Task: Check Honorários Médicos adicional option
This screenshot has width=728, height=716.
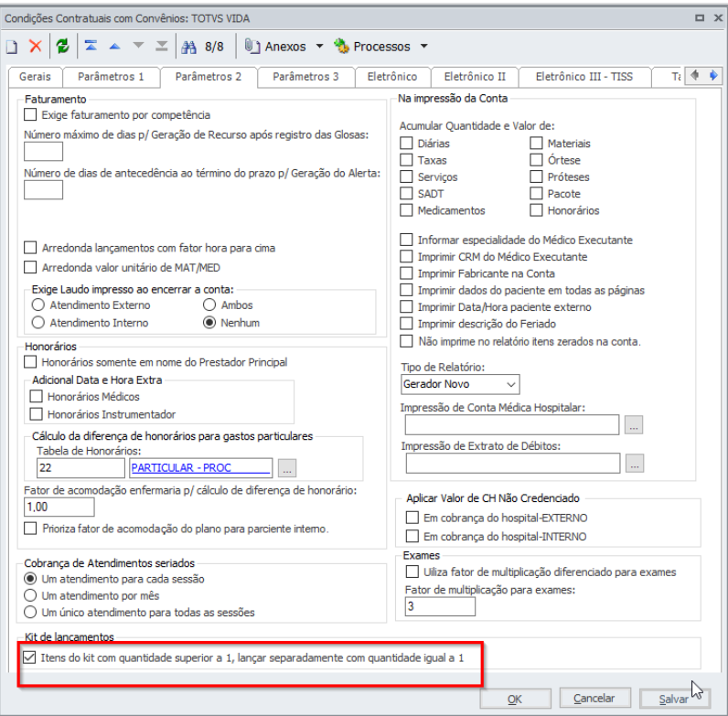Action: (36, 396)
